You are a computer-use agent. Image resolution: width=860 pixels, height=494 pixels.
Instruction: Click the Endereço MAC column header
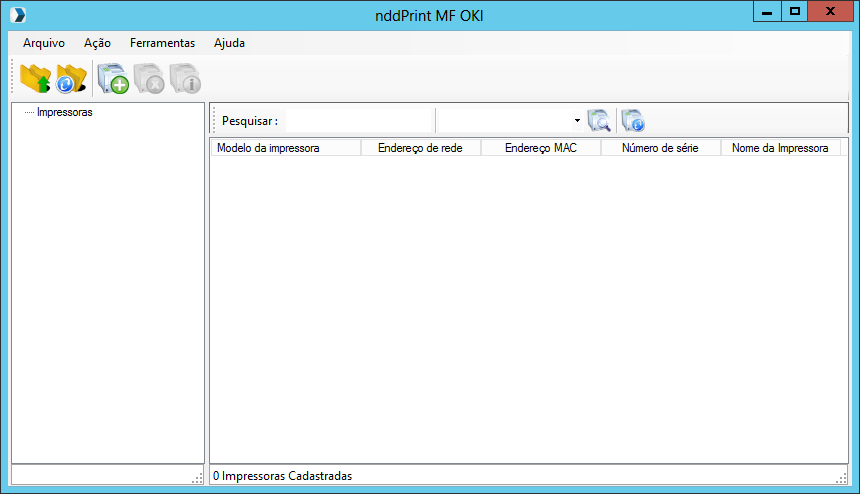(x=540, y=148)
